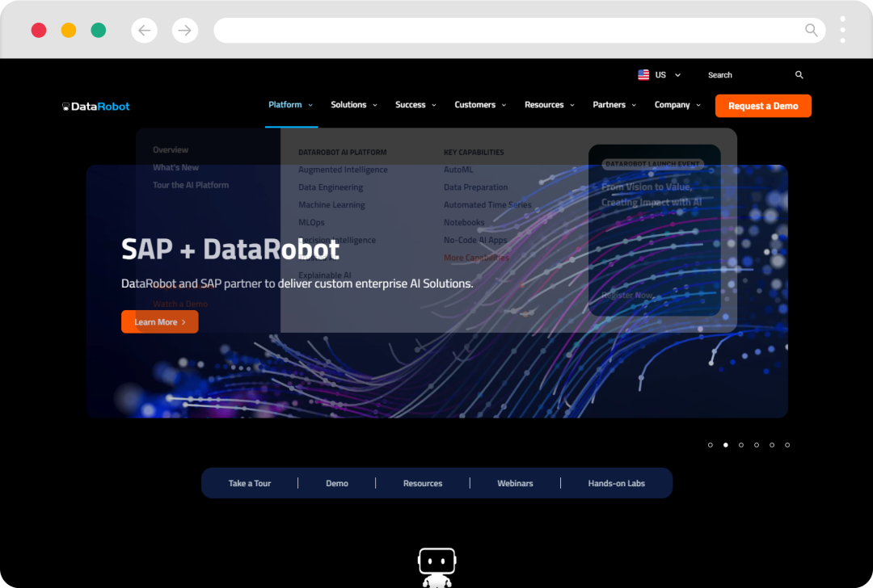Image resolution: width=873 pixels, height=588 pixels.
Task: Click Register Now in launch event card
Action: tap(627, 296)
